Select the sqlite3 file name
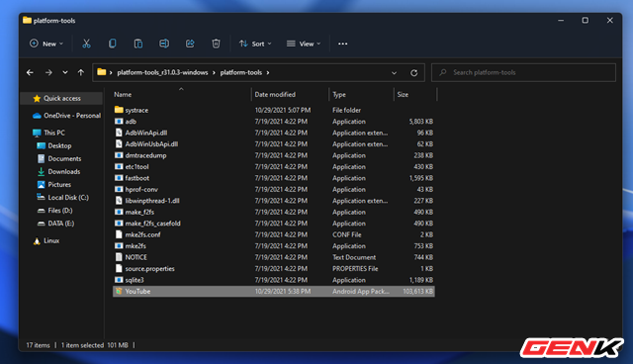633x364 pixels. pyautogui.click(x=135, y=280)
